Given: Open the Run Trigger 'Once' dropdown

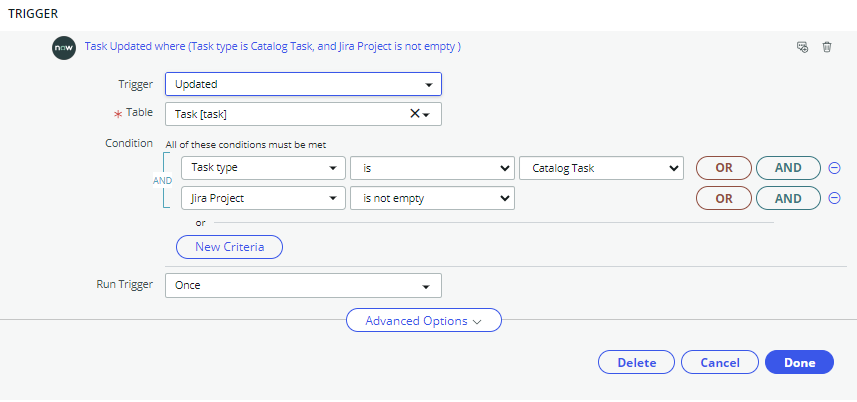Looking at the screenshot, I should pyautogui.click(x=303, y=286).
